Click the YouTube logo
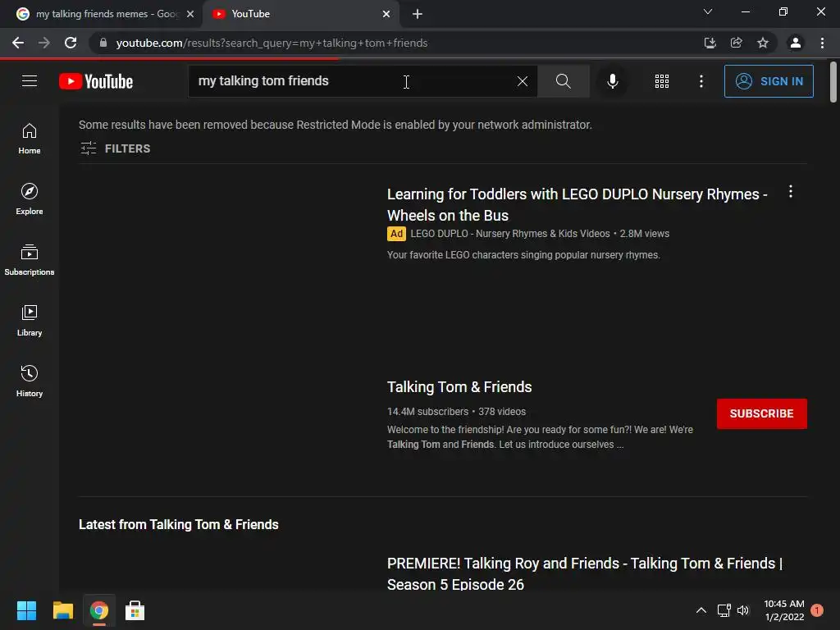The image size is (840, 630). 96,81
